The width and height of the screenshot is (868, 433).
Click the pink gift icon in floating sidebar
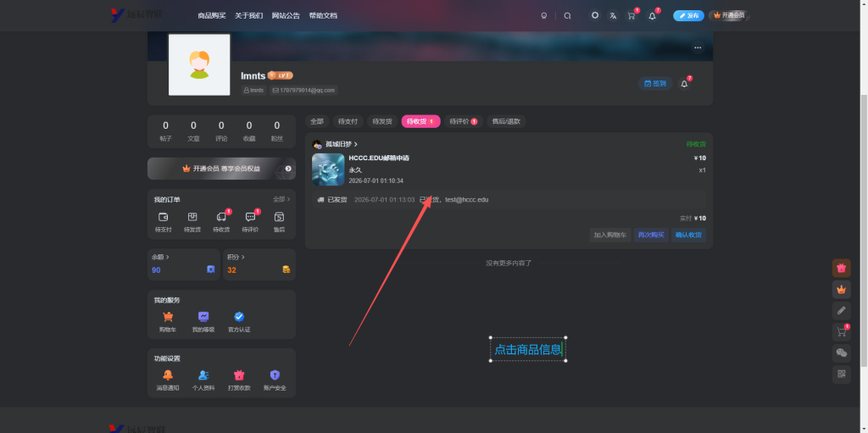point(842,268)
